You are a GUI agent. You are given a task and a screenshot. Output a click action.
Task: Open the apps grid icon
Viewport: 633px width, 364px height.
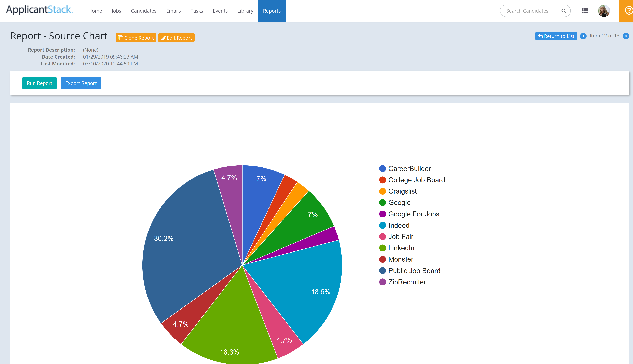(x=584, y=11)
